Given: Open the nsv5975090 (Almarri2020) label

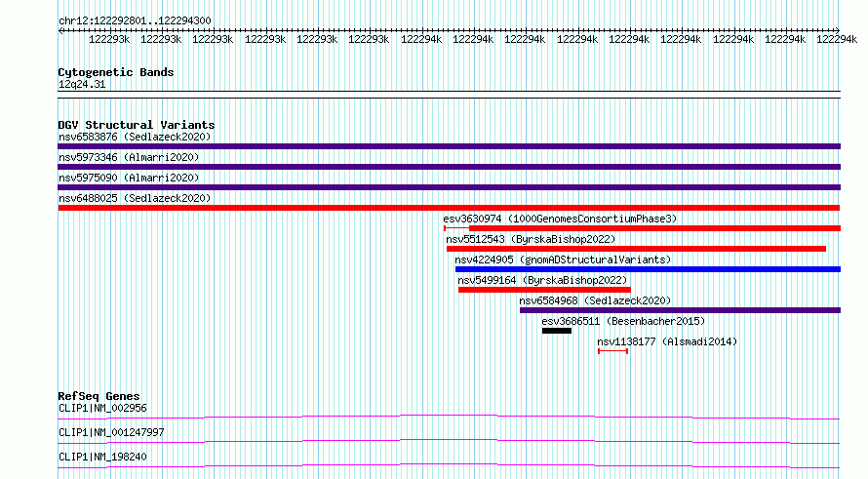Looking at the screenshot, I should (129, 178).
